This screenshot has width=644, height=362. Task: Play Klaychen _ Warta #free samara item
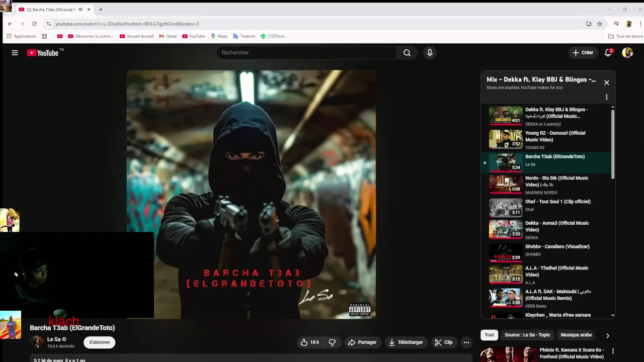[546, 315]
